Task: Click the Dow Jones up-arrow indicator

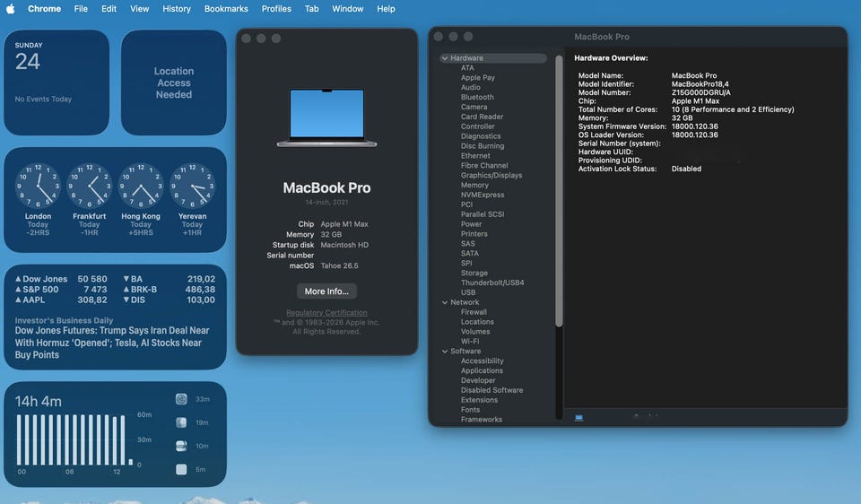Action: [18, 279]
